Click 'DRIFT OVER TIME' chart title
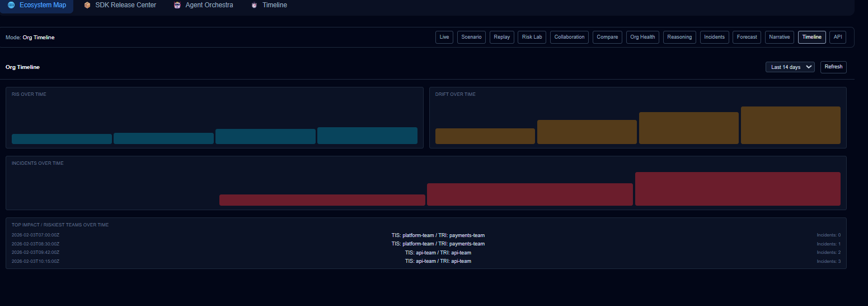 [456, 94]
